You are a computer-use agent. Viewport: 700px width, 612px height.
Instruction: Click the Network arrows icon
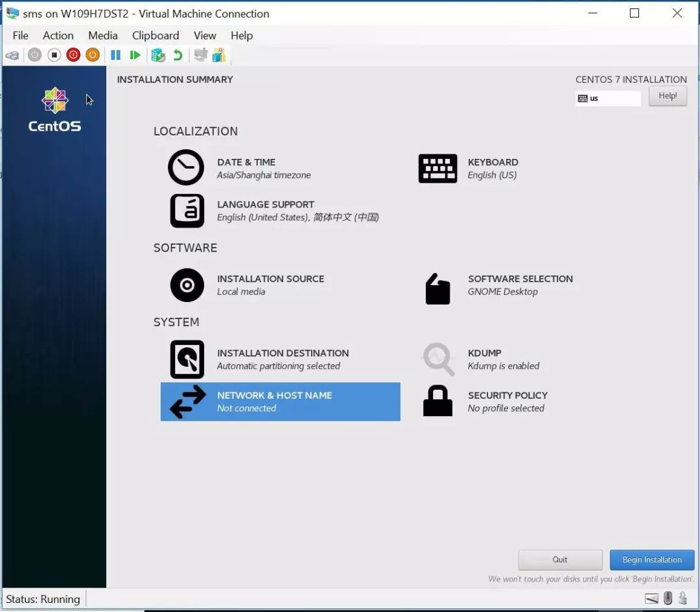pyautogui.click(x=187, y=402)
